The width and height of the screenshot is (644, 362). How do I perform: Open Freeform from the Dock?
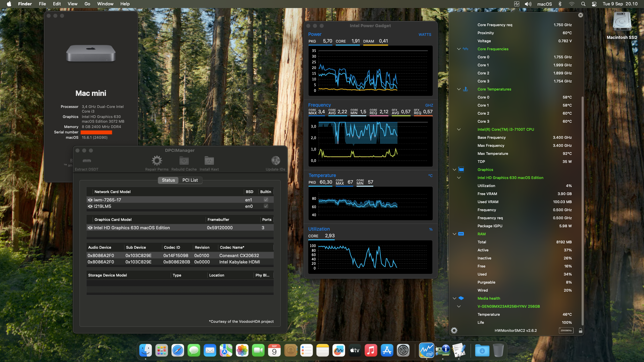[x=339, y=351]
